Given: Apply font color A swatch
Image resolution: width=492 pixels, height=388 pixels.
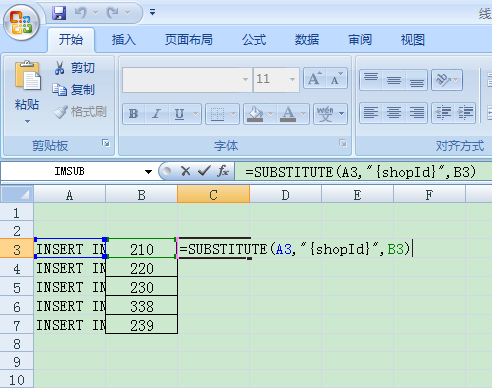Looking at the screenshot, I should tap(288, 114).
